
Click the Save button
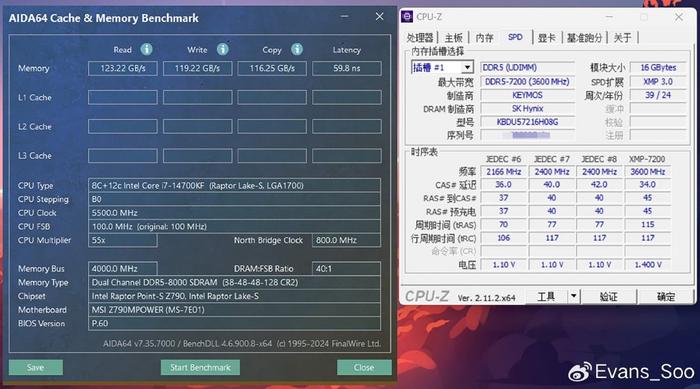pyautogui.click(x=36, y=368)
